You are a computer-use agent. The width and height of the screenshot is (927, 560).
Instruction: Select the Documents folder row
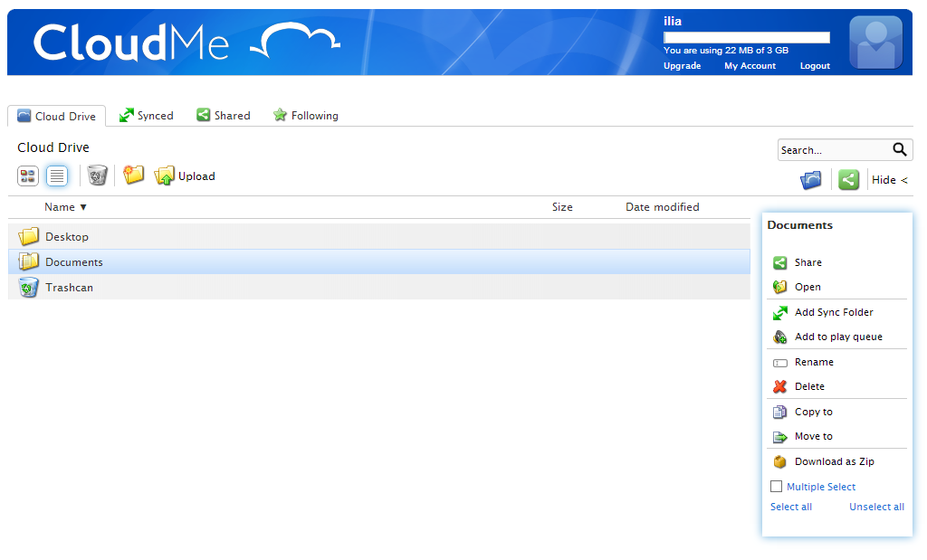pos(379,261)
